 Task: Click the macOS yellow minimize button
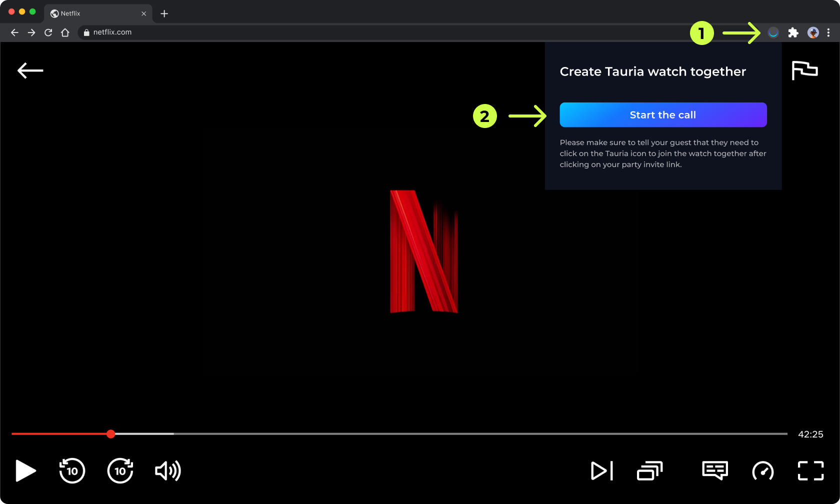pyautogui.click(x=22, y=11)
